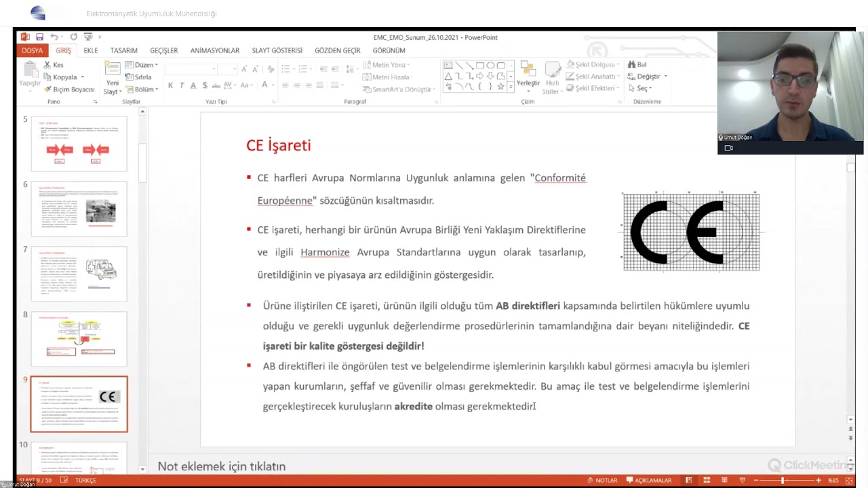
Task: Click the Redo/Repeat icon
Action: pos(74,37)
